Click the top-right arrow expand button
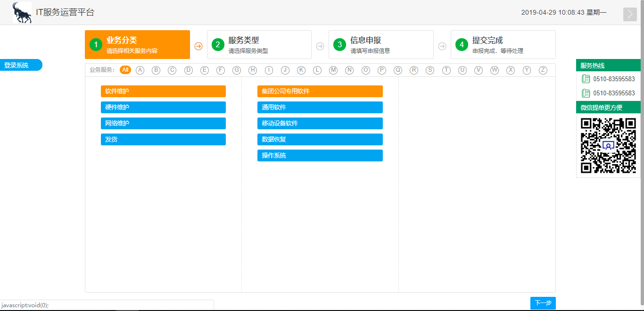 coord(629,14)
